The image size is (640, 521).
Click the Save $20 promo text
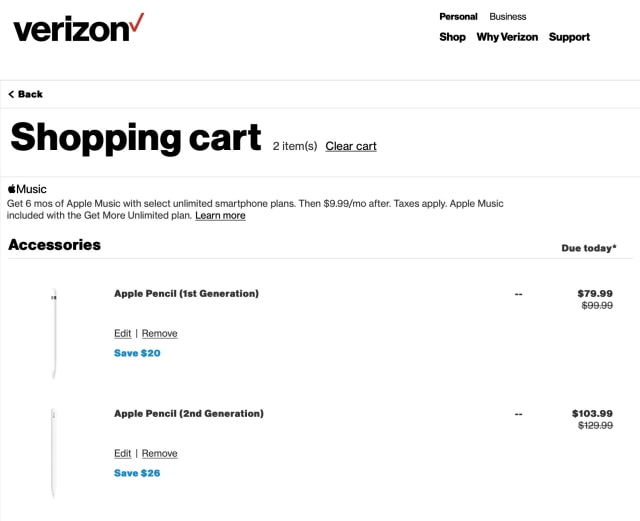[137, 353]
